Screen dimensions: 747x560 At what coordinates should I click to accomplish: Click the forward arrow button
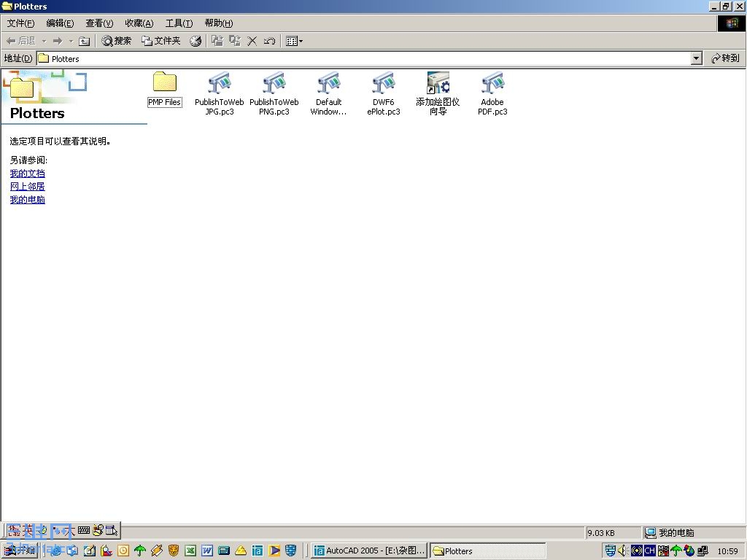tap(58, 42)
